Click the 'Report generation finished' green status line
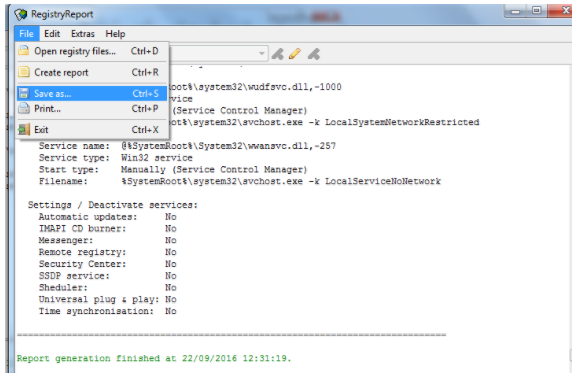Image resolution: width=579 pixels, height=379 pixels. point(154,358)
